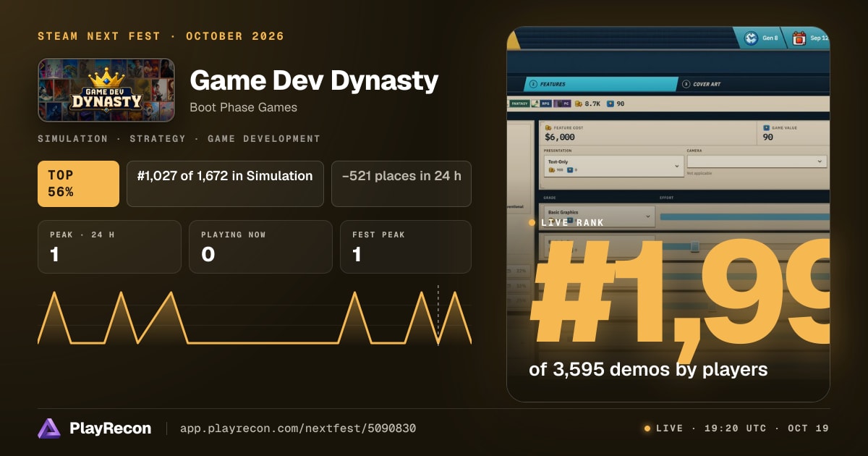The width and height of the screenshot is (868, 456).
Task: Click the coin icon next to 8.7K
Action: tap(579, 104)
